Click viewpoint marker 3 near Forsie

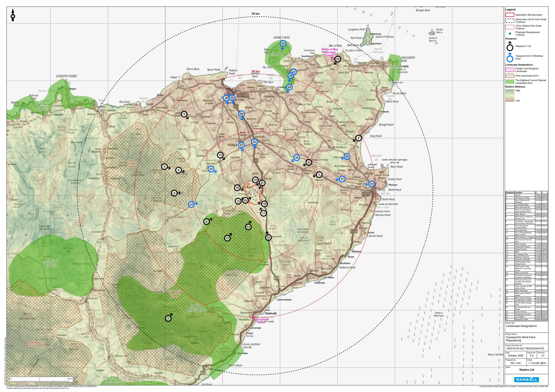tap(184, 114)
